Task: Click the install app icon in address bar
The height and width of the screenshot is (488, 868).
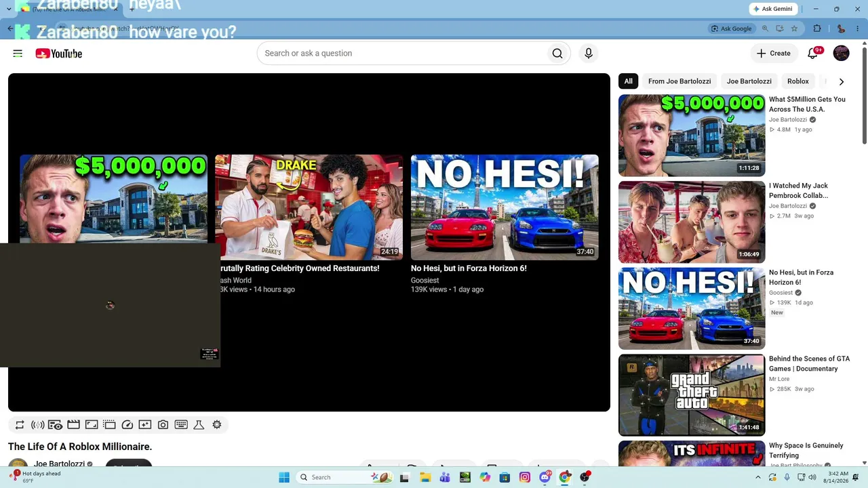Action: (780, 28)
